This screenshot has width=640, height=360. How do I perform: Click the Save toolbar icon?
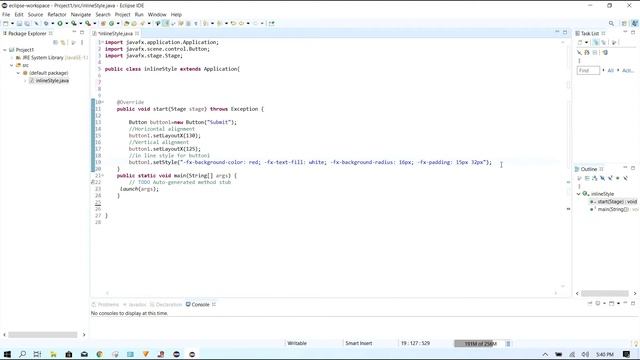coord(19,23)
